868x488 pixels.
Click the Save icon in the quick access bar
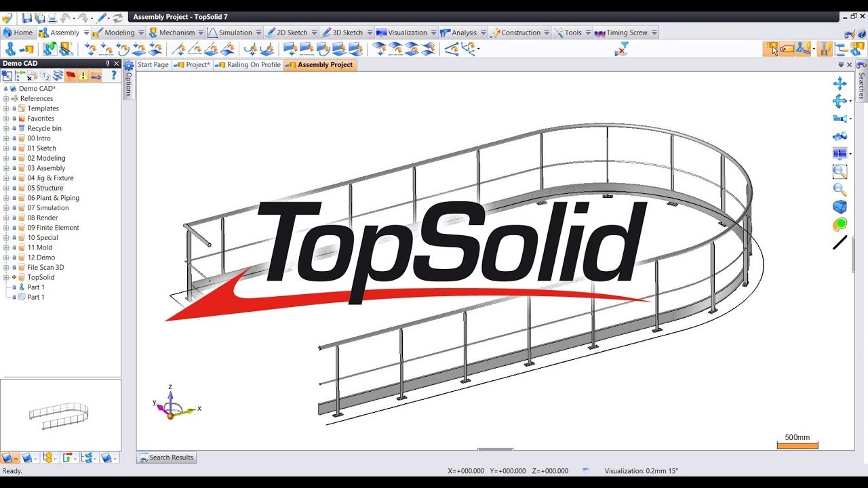(x=26, y=18)
